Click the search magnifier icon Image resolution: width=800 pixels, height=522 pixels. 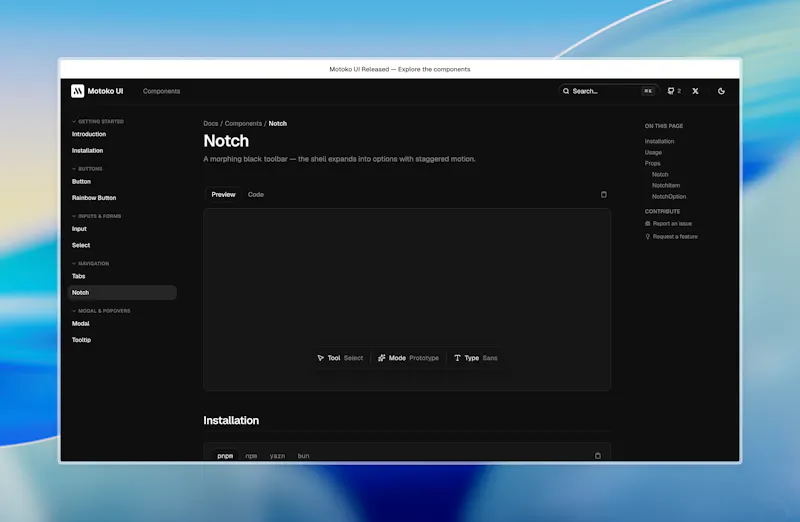(566, 91)
